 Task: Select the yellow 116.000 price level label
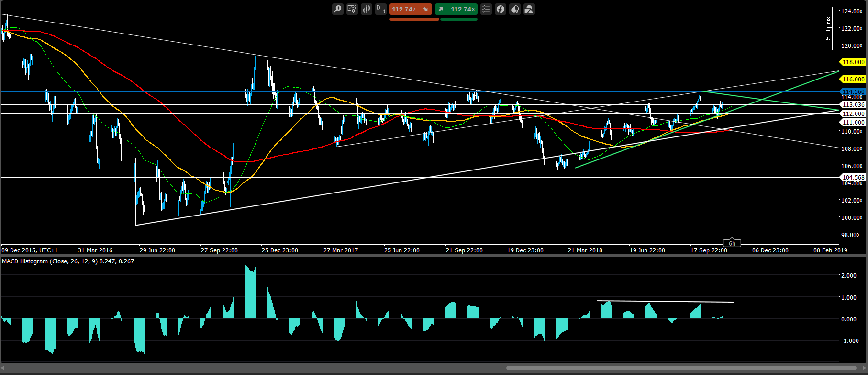coord(853,79)
